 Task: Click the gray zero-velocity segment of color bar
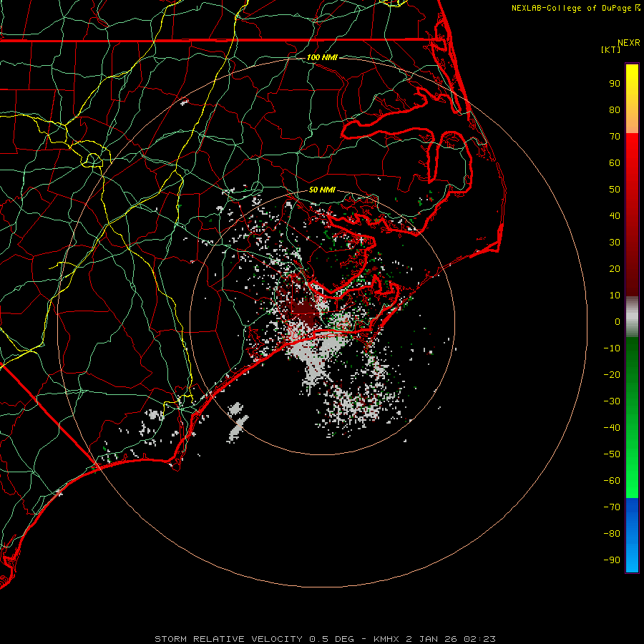(x=632, y=317)
